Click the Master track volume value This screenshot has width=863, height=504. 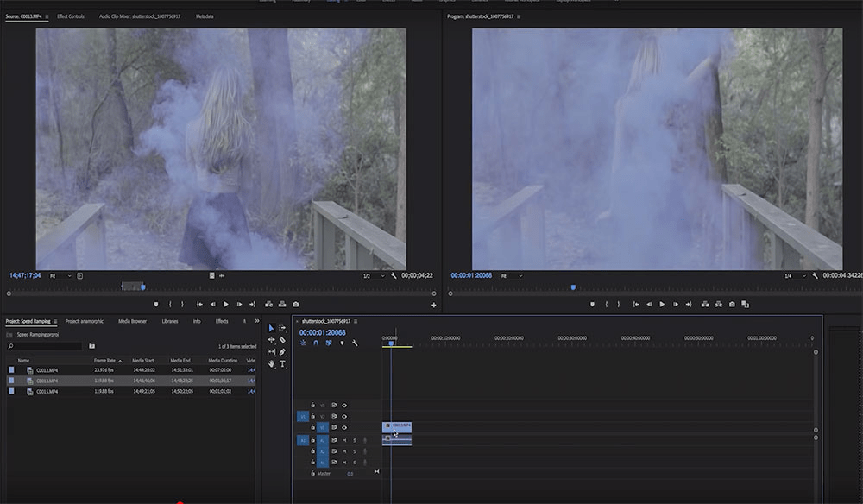(x=350, y=474)
